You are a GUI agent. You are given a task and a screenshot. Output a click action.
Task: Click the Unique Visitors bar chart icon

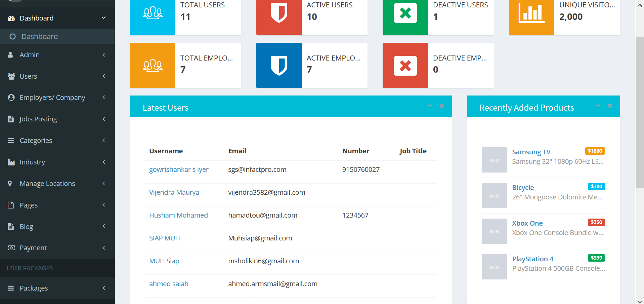[x=531, y=13]
